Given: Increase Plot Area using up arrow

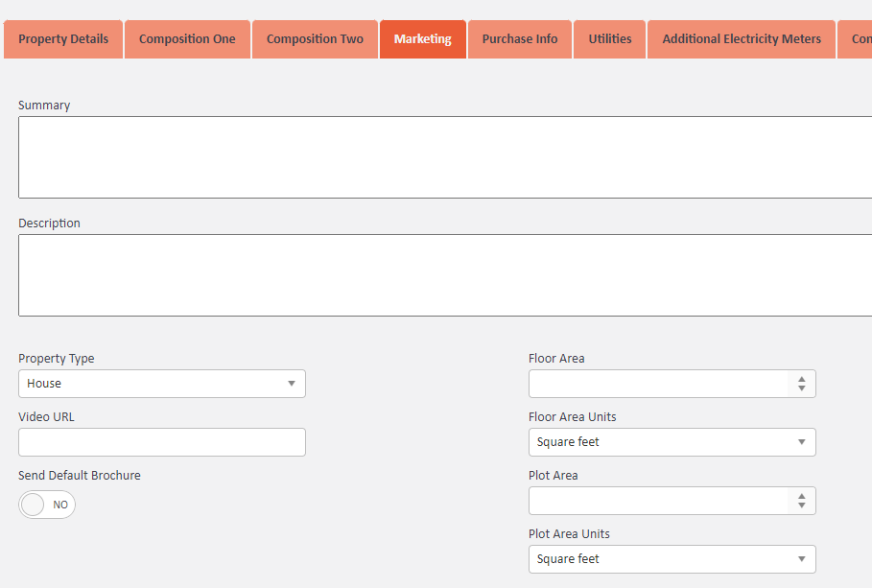Looking at the screenshot, I should 802,496.
